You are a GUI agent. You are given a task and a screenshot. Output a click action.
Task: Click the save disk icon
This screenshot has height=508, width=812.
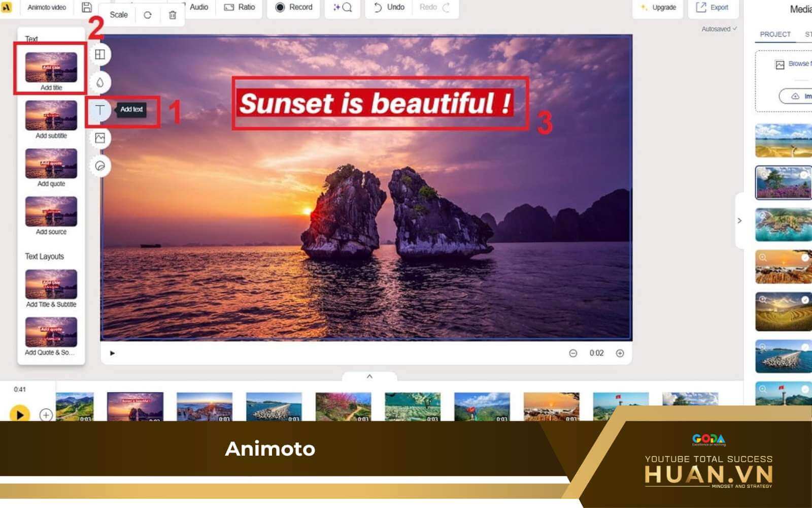(87, 7)
